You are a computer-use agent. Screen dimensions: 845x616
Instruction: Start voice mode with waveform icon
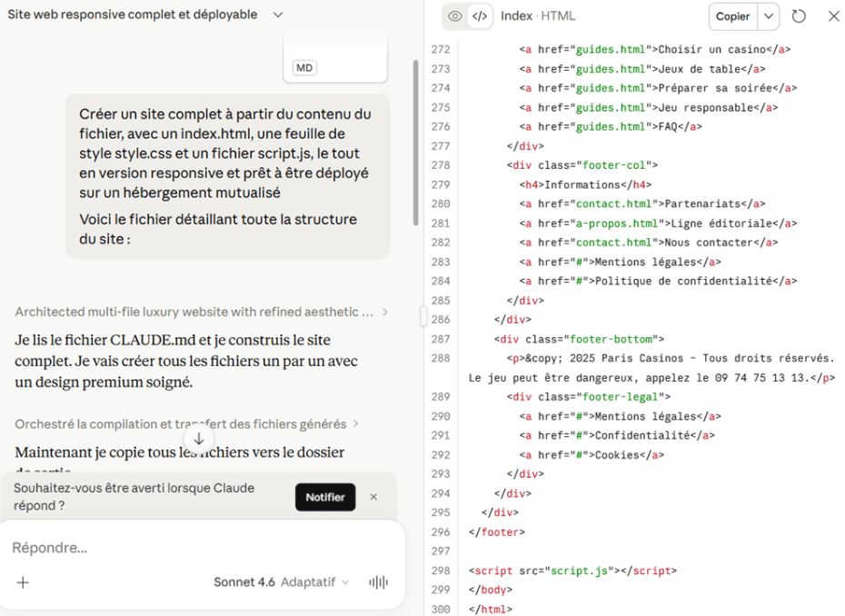pyautogui.click(x=378, y=582)
